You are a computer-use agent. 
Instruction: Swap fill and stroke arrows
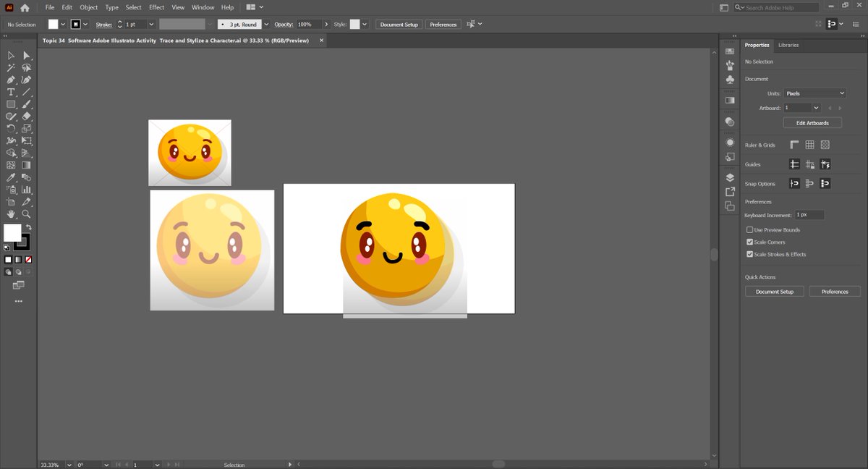(x=29, y=228)
